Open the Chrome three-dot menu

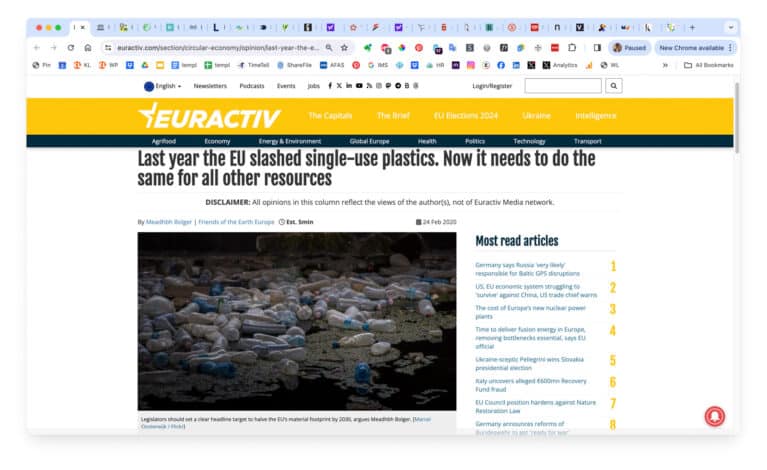tap(731, 47)
